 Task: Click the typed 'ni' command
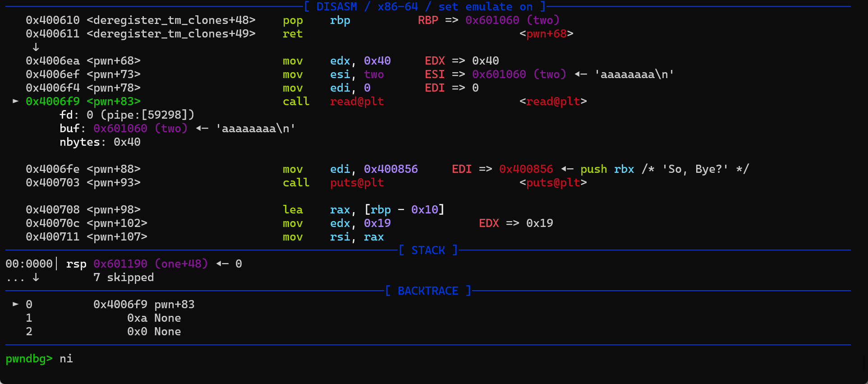(66, 359)
